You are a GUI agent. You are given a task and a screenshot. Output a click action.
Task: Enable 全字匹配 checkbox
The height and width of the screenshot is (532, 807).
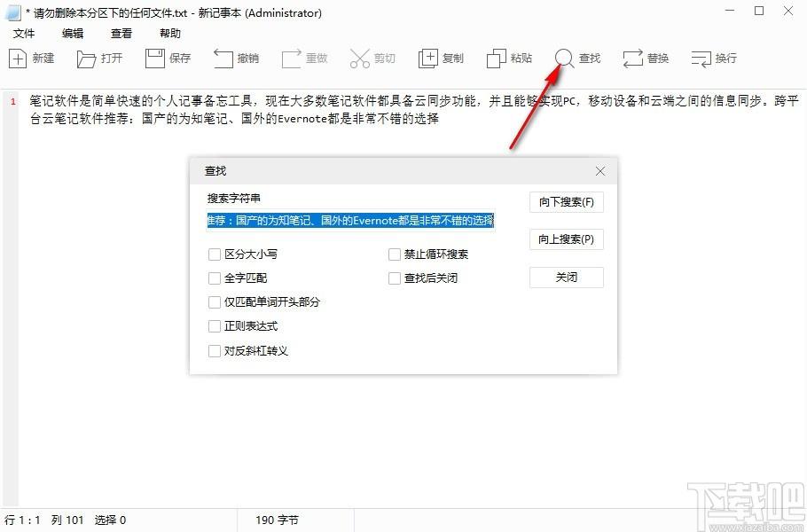(215, 278)
